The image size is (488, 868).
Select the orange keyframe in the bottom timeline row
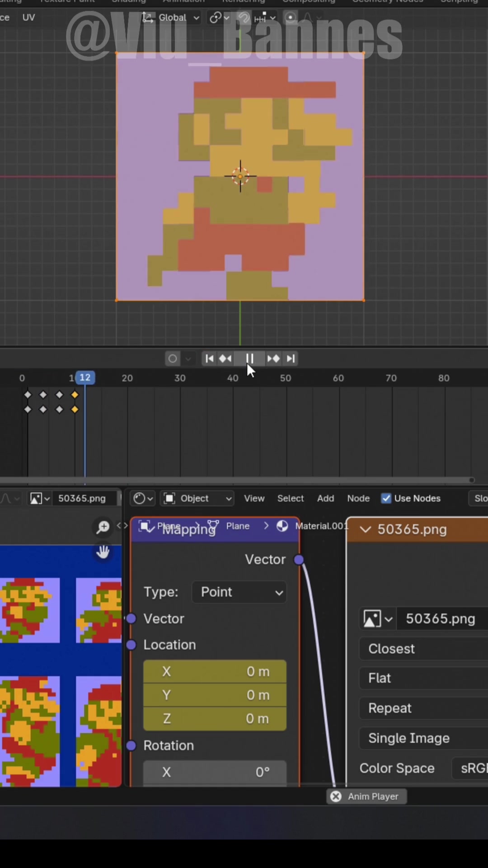coord(75,409)
